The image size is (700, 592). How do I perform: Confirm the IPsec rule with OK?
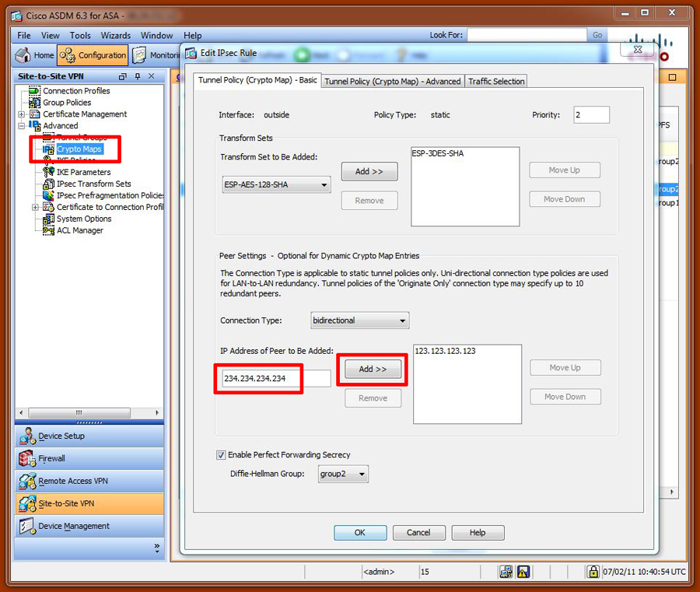(x=360, y=533)
